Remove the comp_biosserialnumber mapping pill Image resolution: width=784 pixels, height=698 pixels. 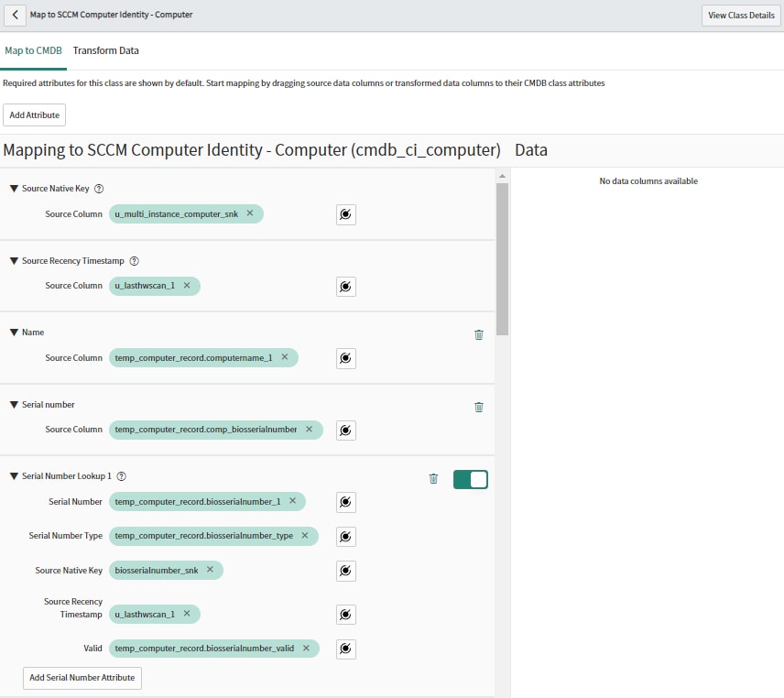(x=309, y=429)
